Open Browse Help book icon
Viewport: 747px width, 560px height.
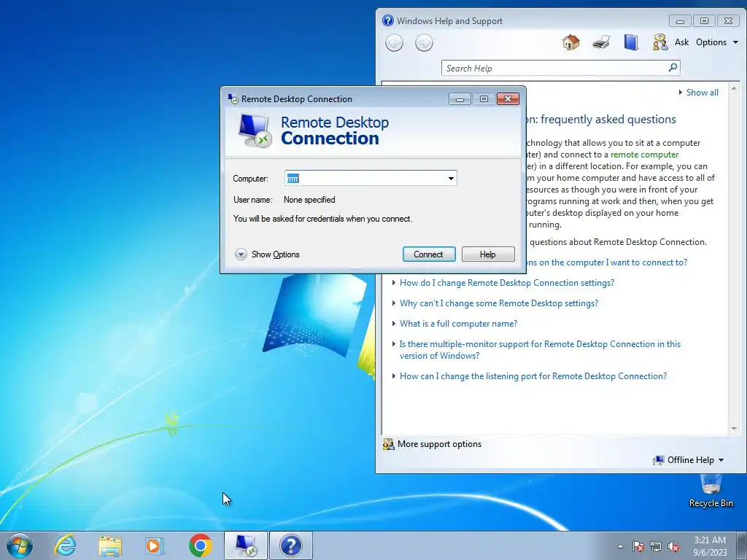point(631,42)
